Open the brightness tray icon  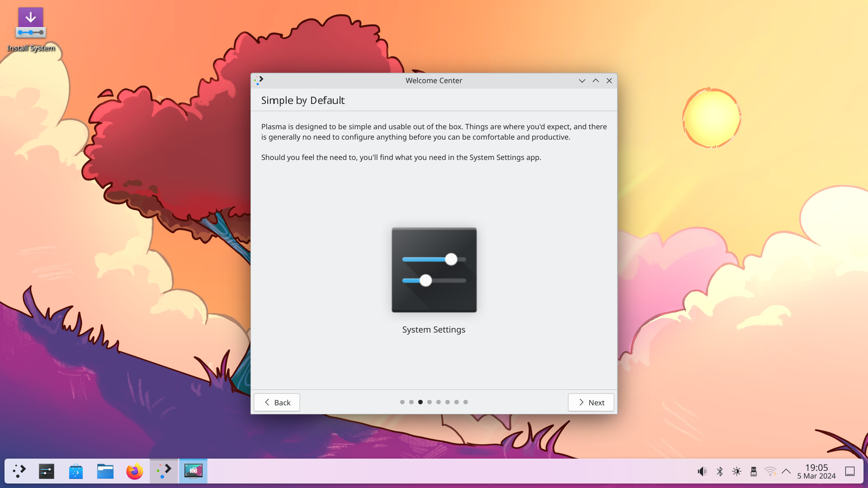point(737,472)
